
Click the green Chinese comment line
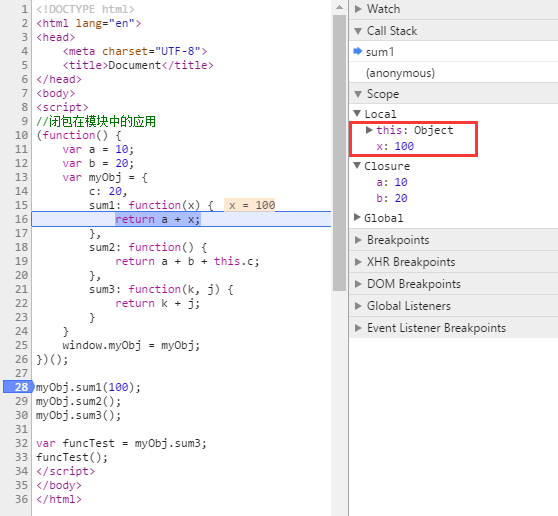point(96,121)
